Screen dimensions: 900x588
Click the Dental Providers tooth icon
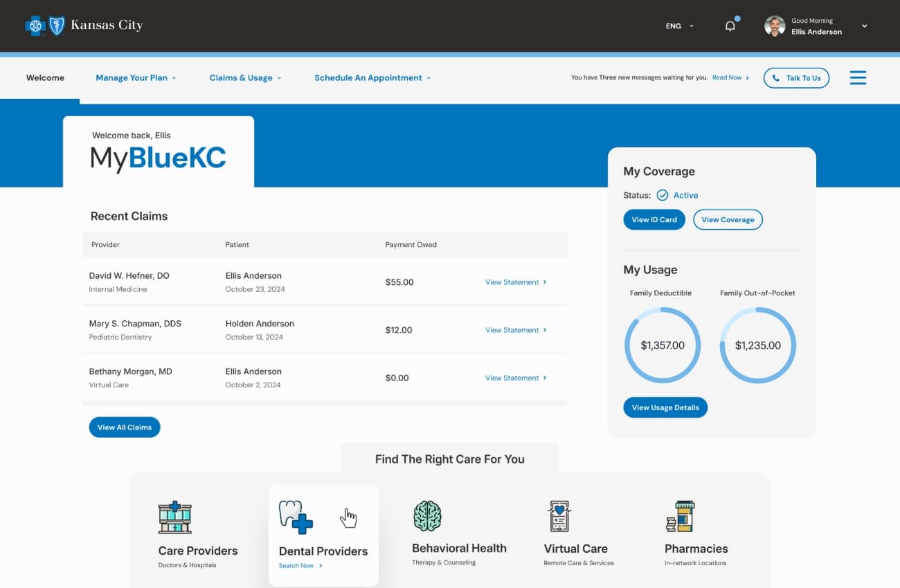tap(296, 517)
